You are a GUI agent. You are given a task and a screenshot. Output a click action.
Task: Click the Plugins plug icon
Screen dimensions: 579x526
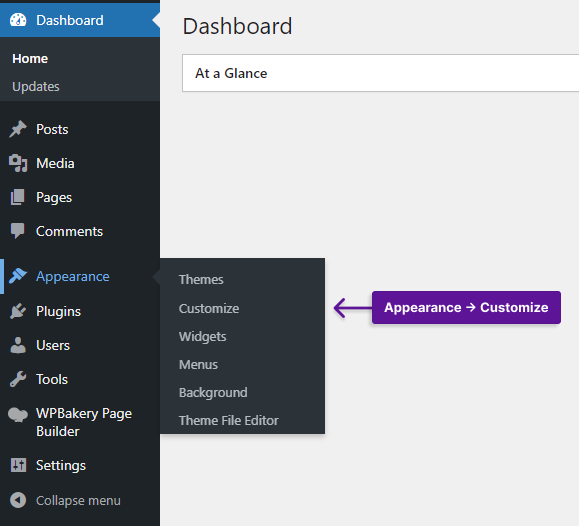[18, 311]
